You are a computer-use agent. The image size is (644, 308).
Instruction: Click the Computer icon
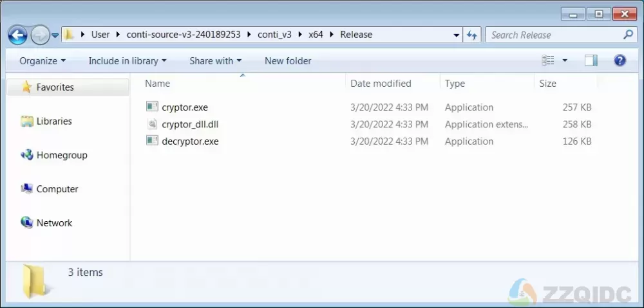tap(26, 188)
